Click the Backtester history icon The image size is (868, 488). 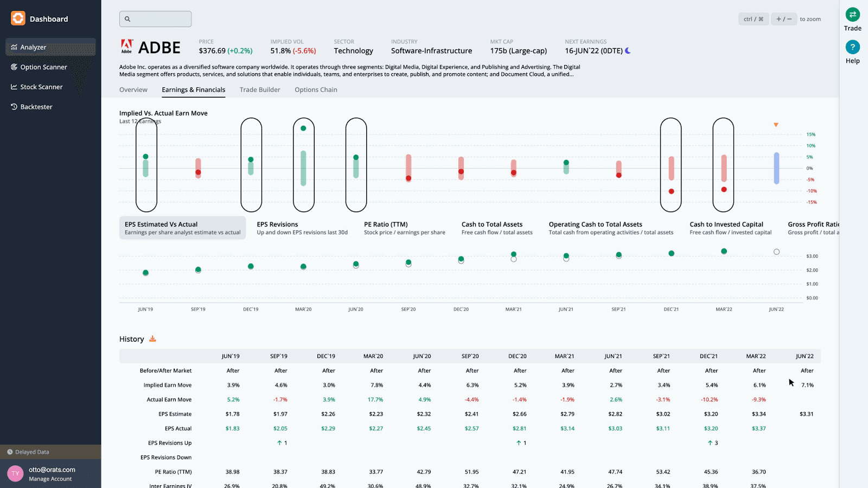14,107
